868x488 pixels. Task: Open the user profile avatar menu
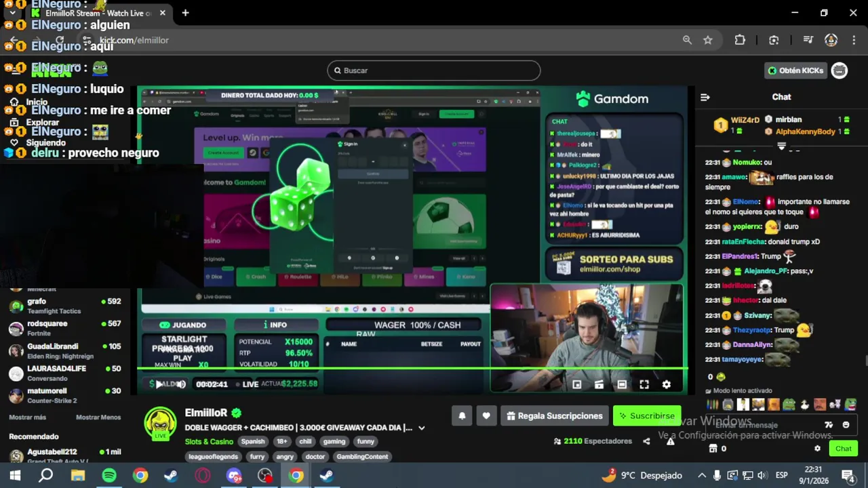point(840,70)
